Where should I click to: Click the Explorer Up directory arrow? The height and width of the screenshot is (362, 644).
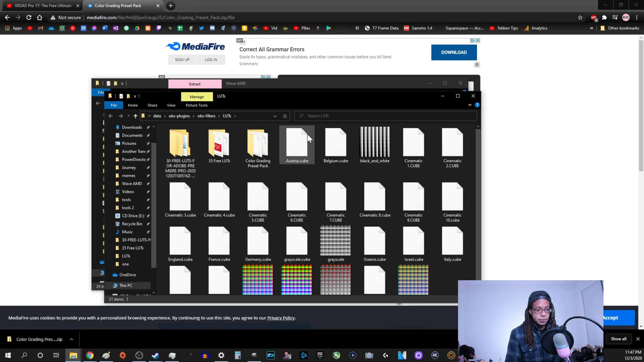coord(135,116)
